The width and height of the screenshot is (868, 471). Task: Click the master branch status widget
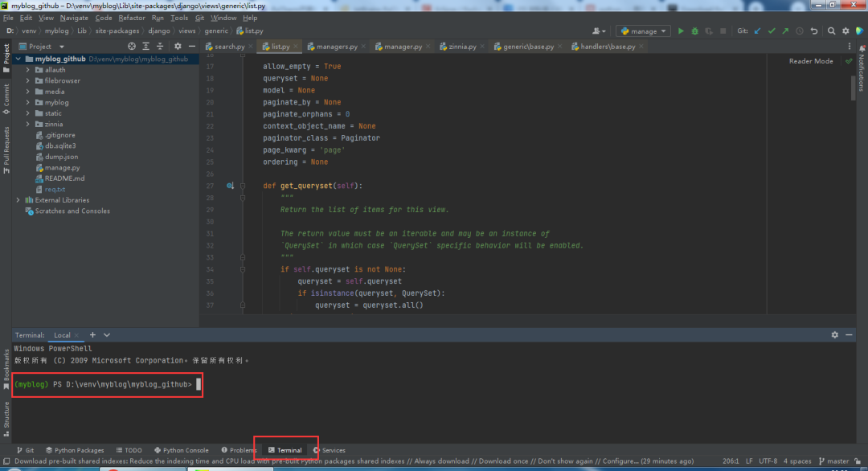(833, 461)
